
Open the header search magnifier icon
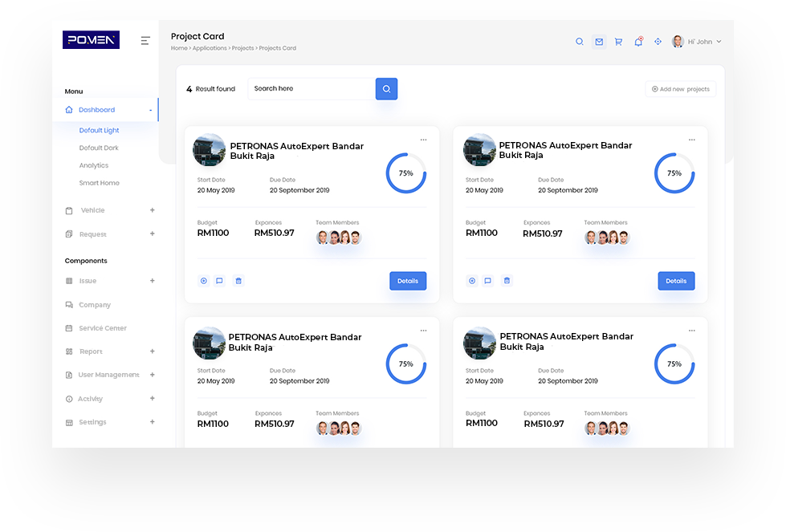point(580,42)
